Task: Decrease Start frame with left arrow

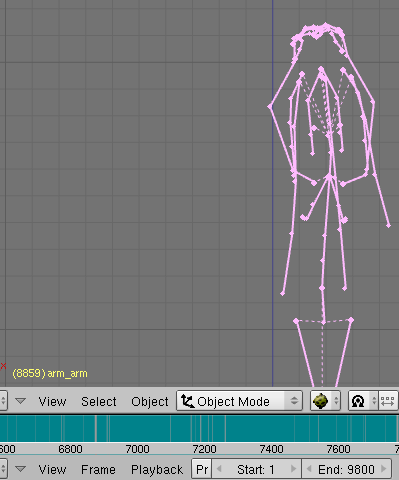Action: (219, 469)
